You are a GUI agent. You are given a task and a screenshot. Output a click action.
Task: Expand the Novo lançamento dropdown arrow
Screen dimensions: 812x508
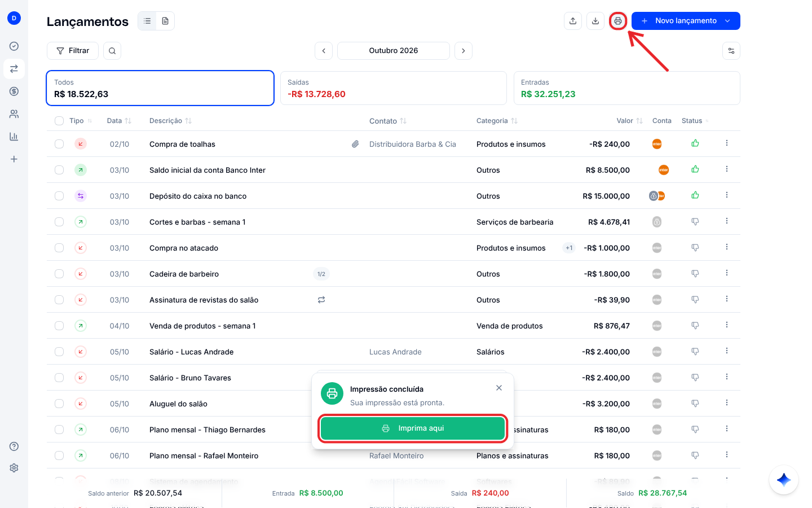point(727,21)
